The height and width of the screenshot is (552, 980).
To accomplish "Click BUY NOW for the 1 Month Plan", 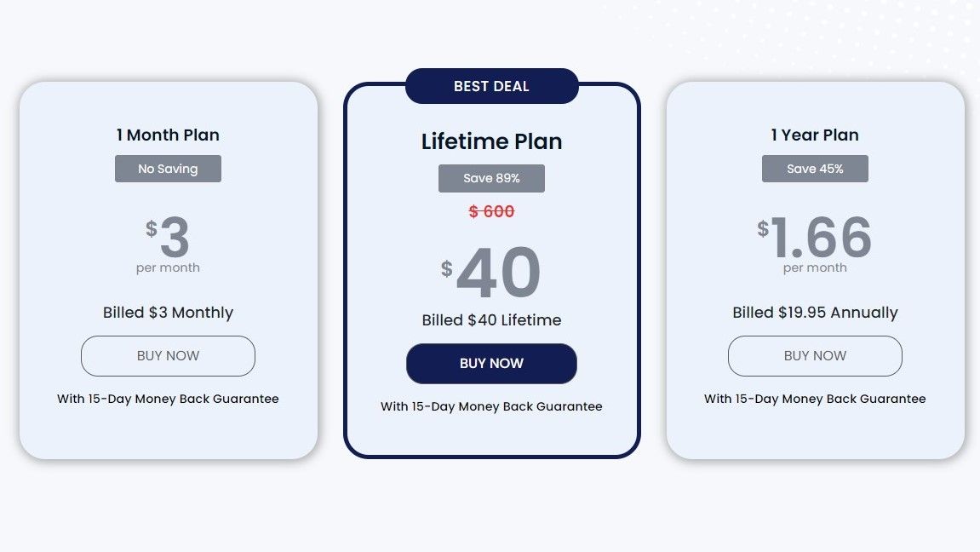I will click(x=168, y=356).
